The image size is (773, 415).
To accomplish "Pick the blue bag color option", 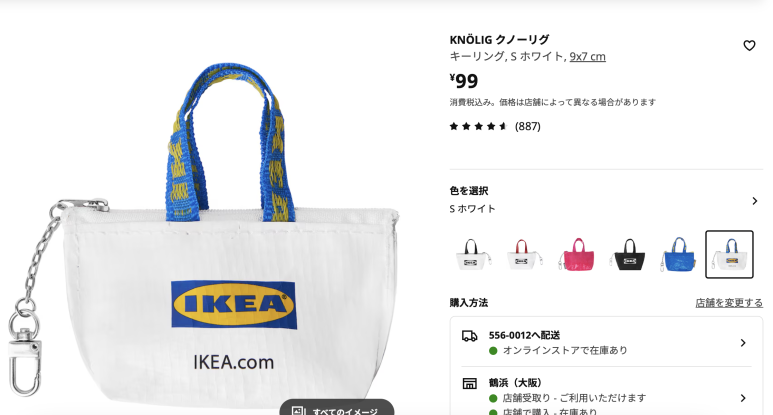I will coord(678,254).
